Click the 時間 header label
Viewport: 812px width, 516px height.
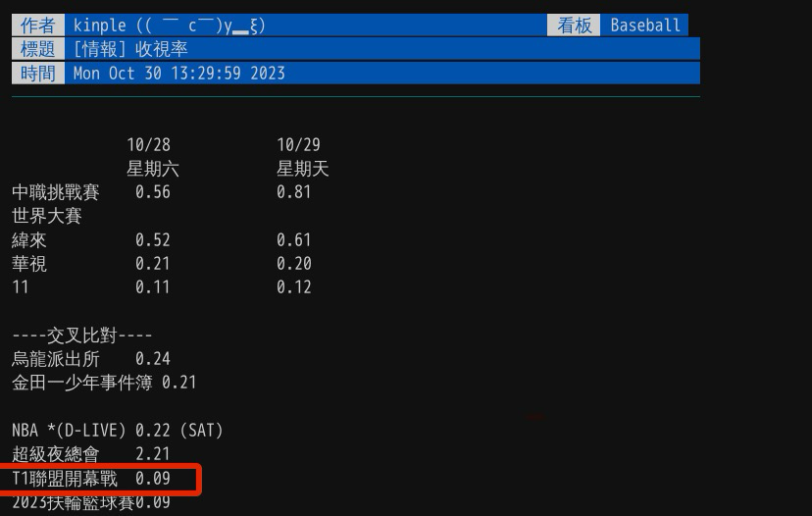coord(38,73)
